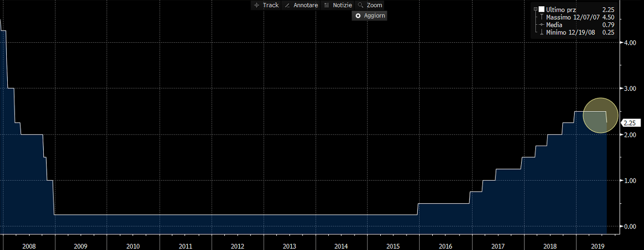This screenshot has width=644, height=250.
Task: Click the 2015 year label on time axis
Action: pyautogui.click(x=393, y=246)
